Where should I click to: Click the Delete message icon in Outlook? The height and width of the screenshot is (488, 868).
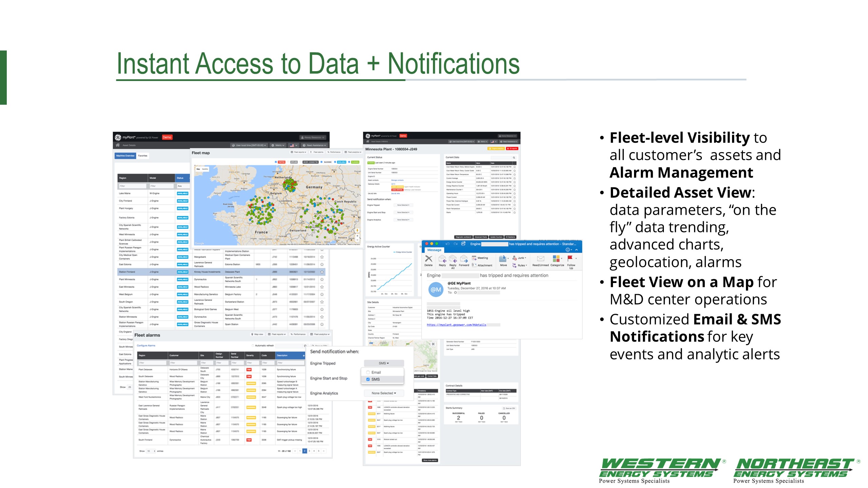tap(429, 259)
